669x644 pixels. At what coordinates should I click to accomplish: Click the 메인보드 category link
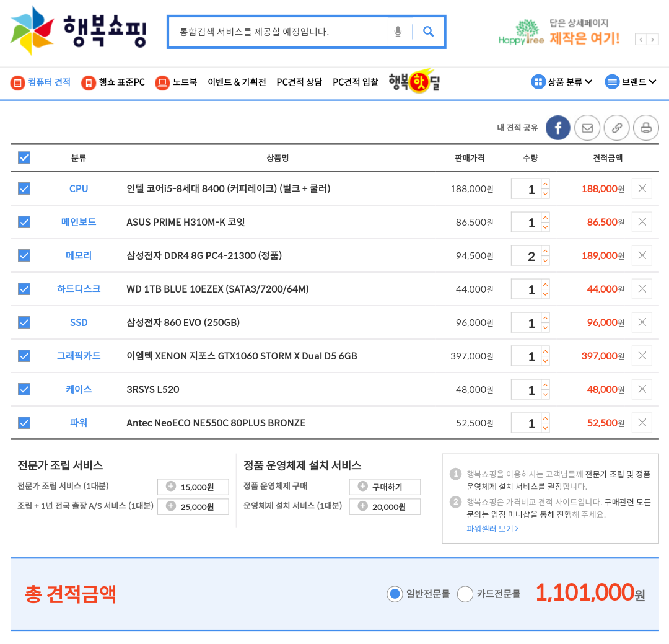79,222
